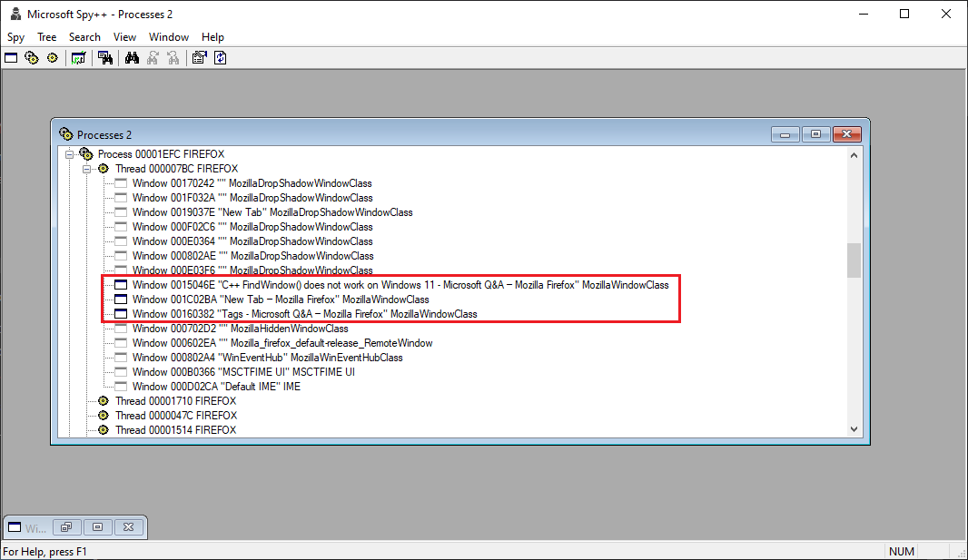Screen dimensions: 968x560
Task: Click the gear icon beside Thread 00001710
Action: [102, 400]
